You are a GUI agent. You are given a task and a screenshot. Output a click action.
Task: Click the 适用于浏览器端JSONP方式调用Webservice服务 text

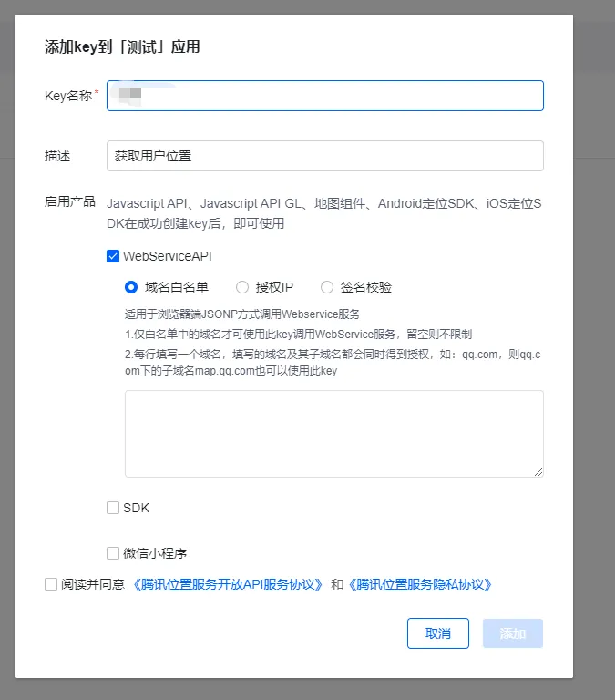[x=242, y=314]
